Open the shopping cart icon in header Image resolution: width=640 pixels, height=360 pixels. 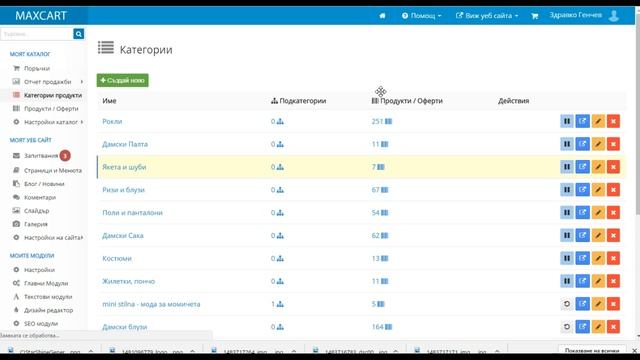[x=534, y=16]
